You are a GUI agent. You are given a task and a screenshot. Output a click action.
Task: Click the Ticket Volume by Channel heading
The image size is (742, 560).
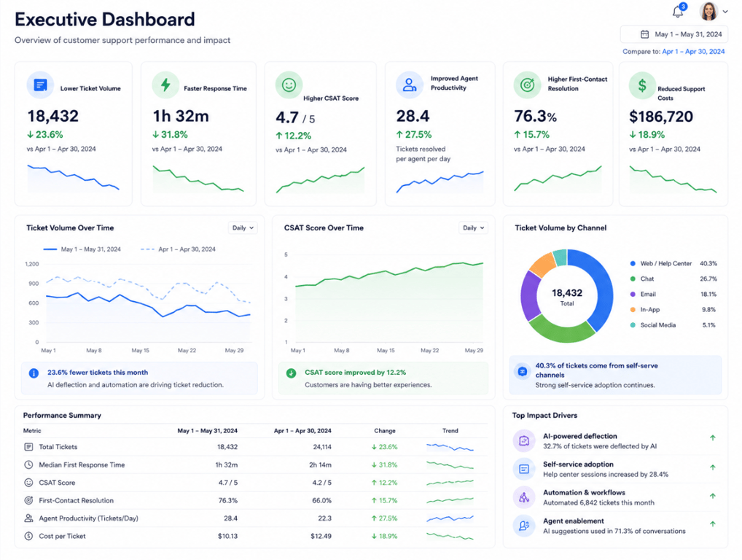(x=561, y=227)
